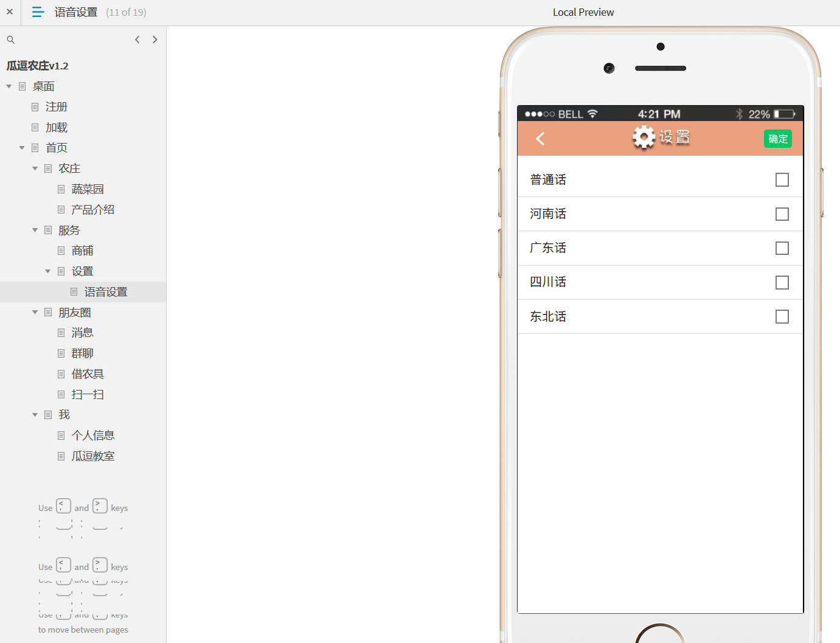Collapse the 我 tree node
The height and width of the screenshot is (643, 840).
click(x=35, y=415)
